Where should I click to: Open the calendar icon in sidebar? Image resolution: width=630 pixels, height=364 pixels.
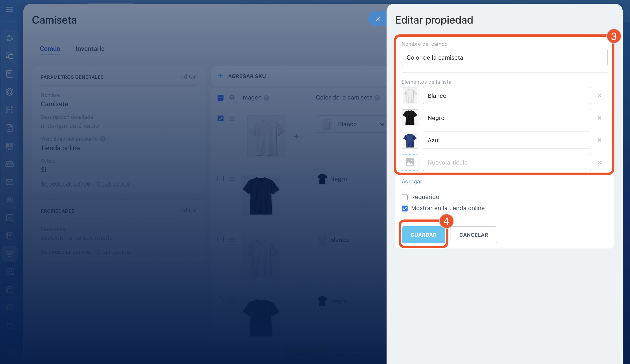tap(10, 110)
